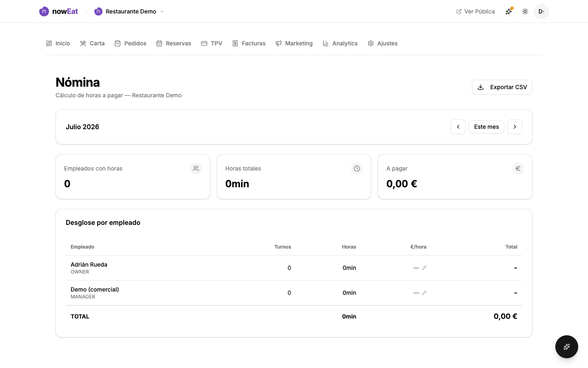The width and height of the screenshot is (588, 368).
Task: Click the TPV card icon
Action: point(204,43)
